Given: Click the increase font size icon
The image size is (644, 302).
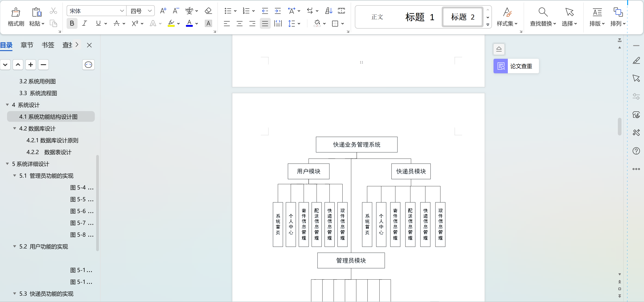Looking at the screenshot, I should 163,11.
